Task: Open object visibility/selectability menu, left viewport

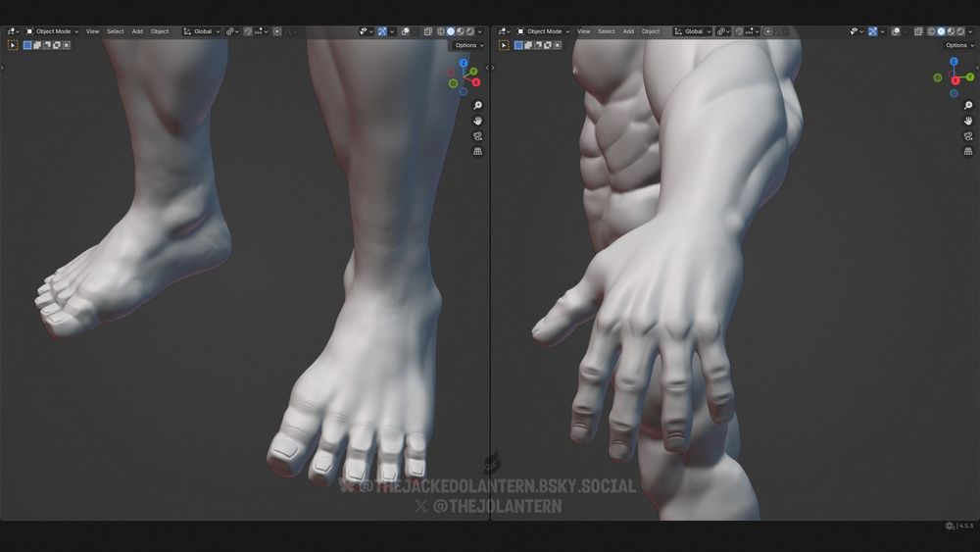Action: click(x=367, y=31)
